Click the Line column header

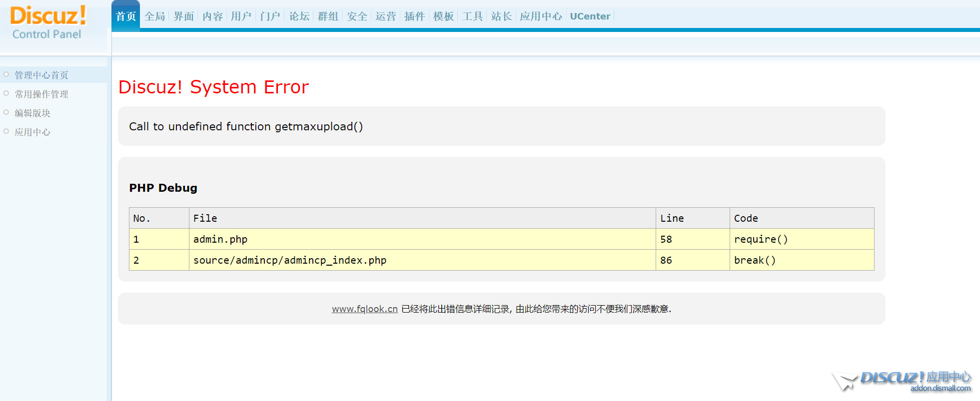[693, 218]
